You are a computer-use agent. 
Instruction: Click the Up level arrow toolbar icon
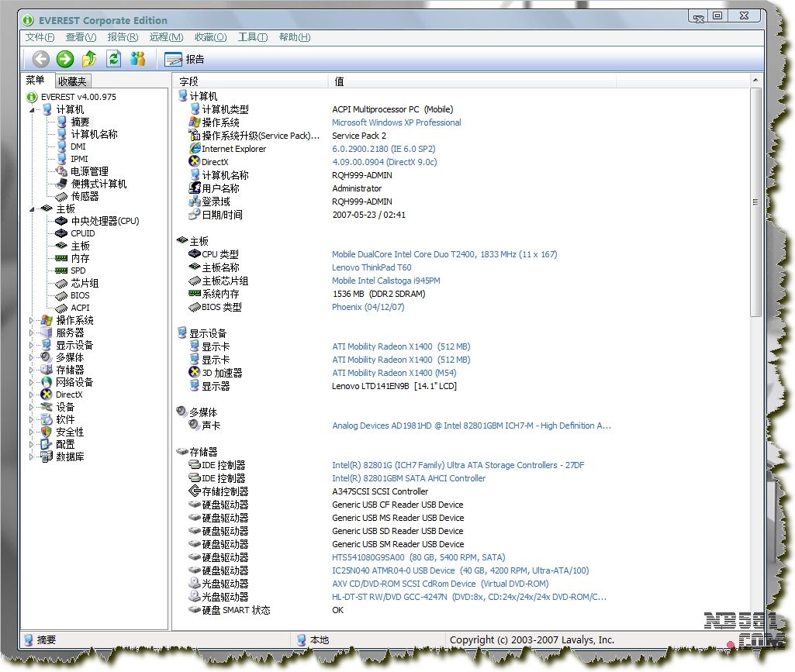pyautogui.click(x=89, y=59)
